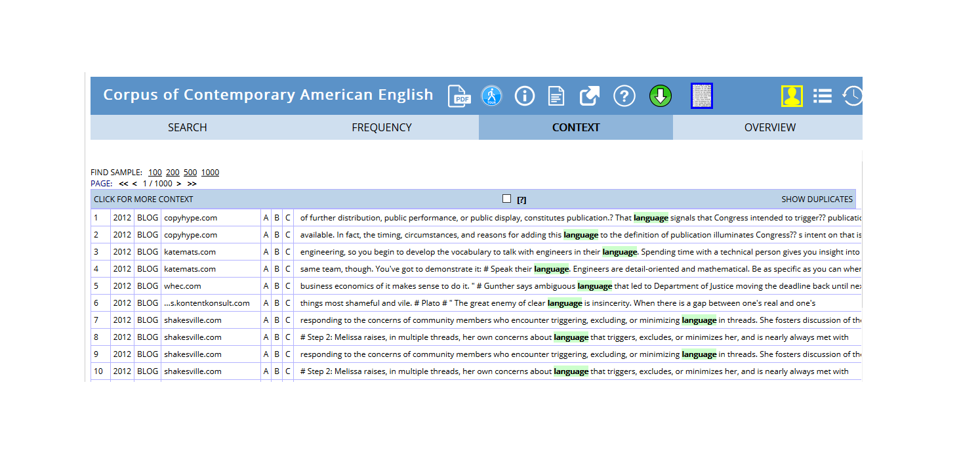Open the circled info icon
Screen dimensions: 980x460
525,96
